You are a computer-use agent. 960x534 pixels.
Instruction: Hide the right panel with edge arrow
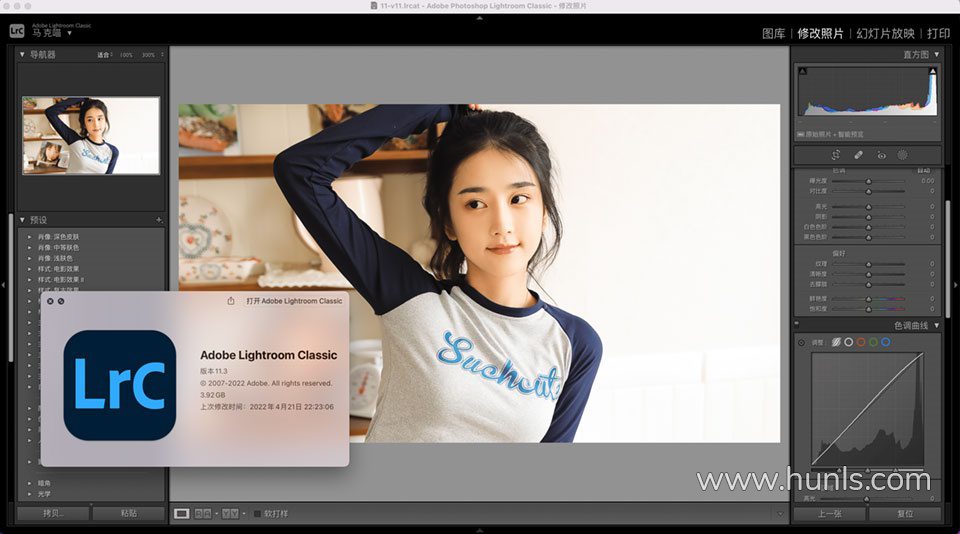click(956, 285)
